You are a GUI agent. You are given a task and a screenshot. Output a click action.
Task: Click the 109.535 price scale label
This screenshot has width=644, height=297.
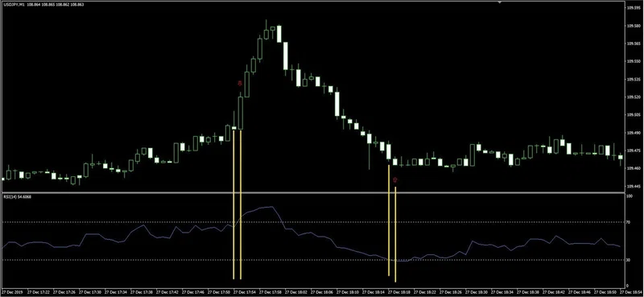tap(633, 80)
